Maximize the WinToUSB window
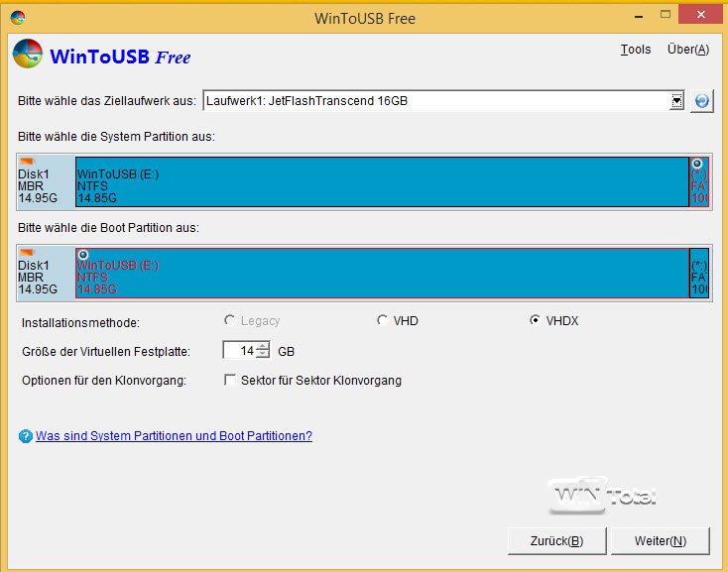This screenshot has height=572, width=728. (x=666, y=15)
